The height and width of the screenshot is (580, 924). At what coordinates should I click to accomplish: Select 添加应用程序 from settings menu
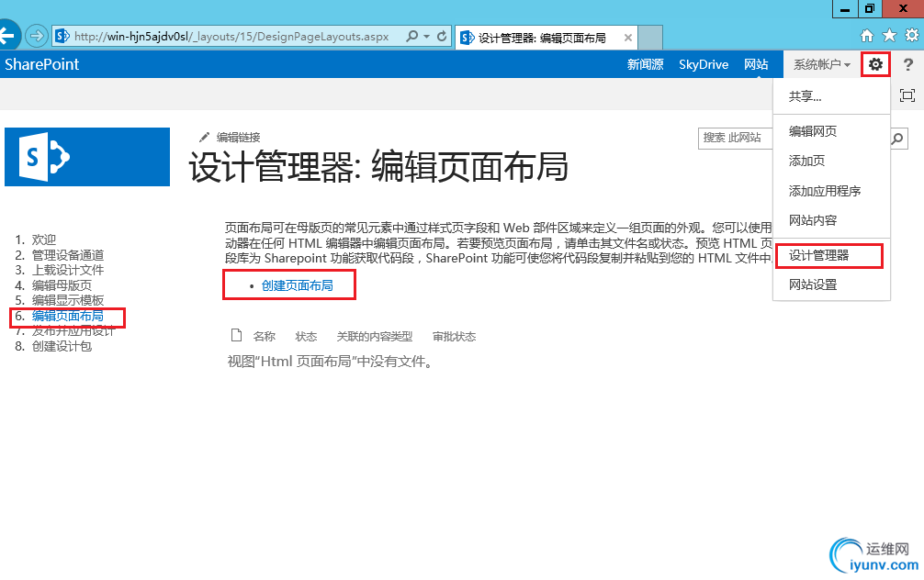831,191
